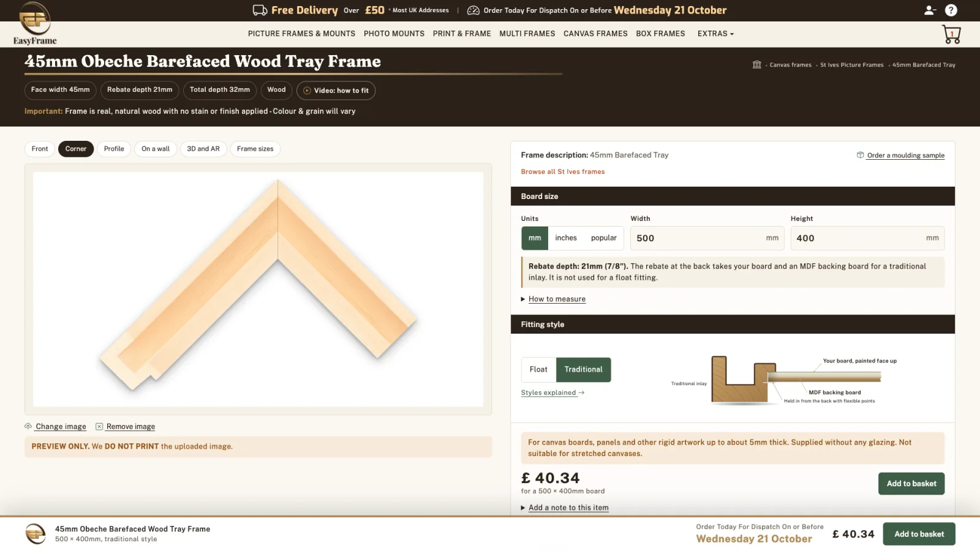Viewport: 980px width, 551px height.
Task: Switch fitting style to Float
Action: [538, 370]
